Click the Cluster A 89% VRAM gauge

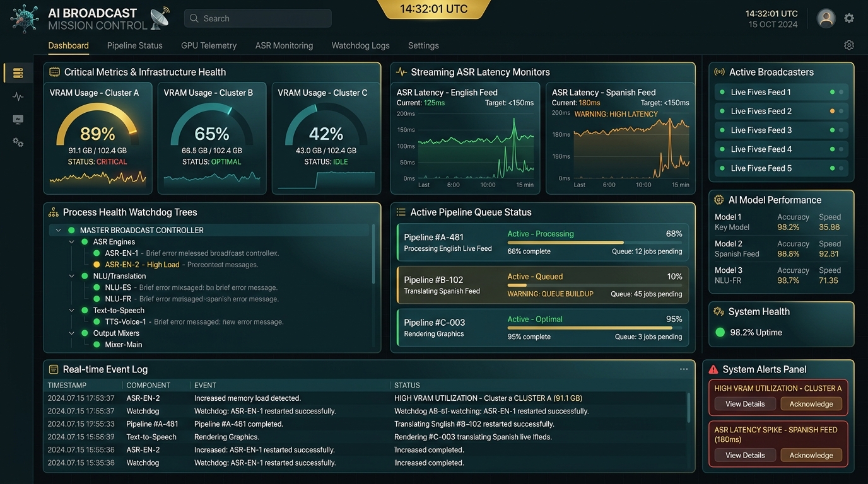pyautogui.click(x=97, y=125)
